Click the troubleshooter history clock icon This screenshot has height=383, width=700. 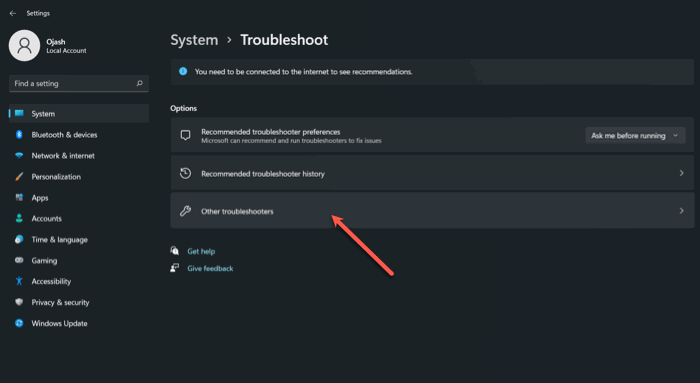point(185,173)
